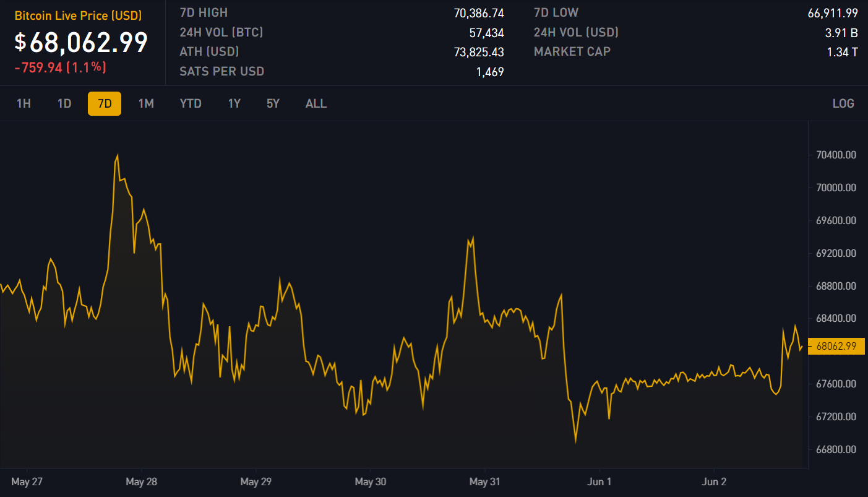The height and width of the screenshot is (497, 868).
Task: Click the May 28 date label on axis
Action: [x=143, y=482]
